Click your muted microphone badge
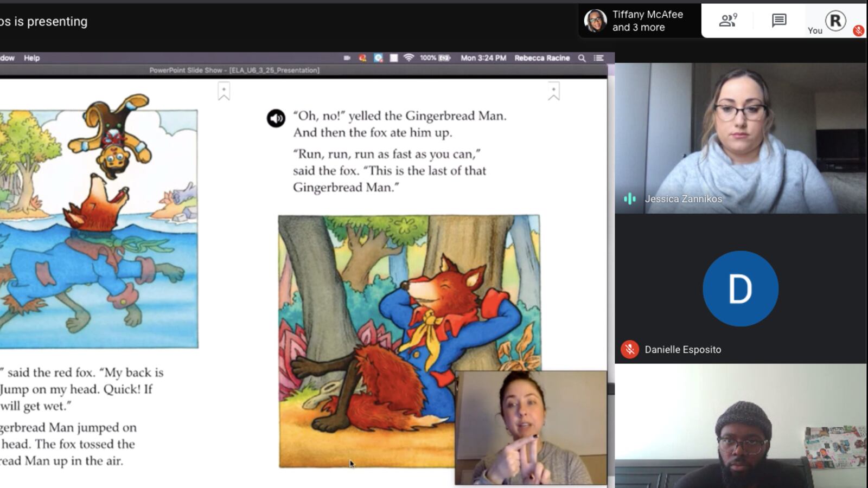The image size is (868, 488). tap(858, 30)
